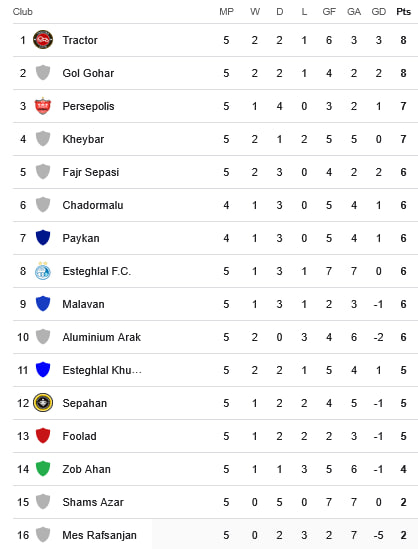Click the GD column header
The height and width of the screenshot is (549, 418).
[x=378, y=12]
